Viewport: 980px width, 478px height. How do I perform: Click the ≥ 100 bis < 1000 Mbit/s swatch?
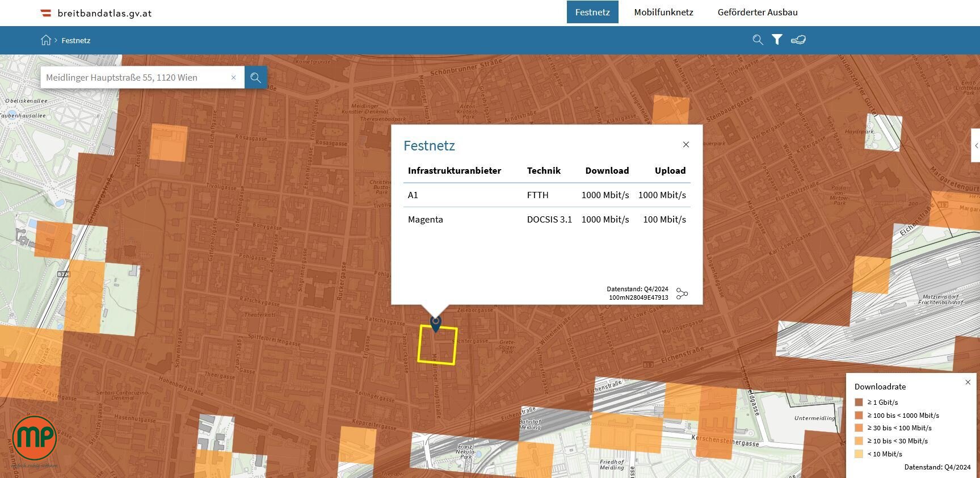859,415
